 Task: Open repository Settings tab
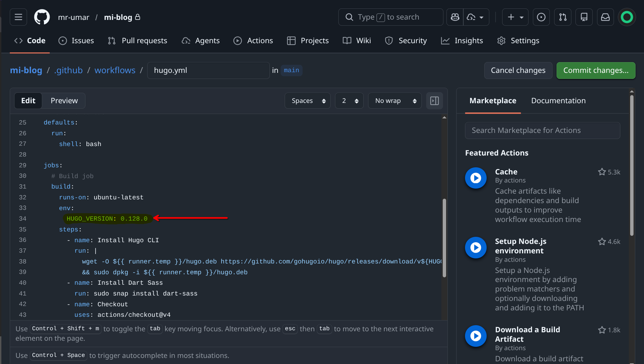518,40
